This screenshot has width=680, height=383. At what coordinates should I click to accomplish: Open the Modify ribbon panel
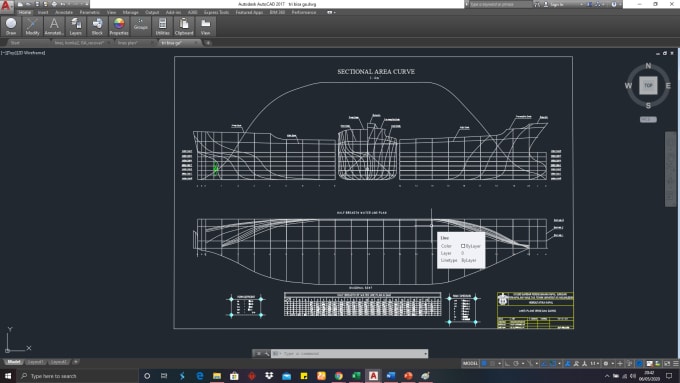(x=32, y=26)
